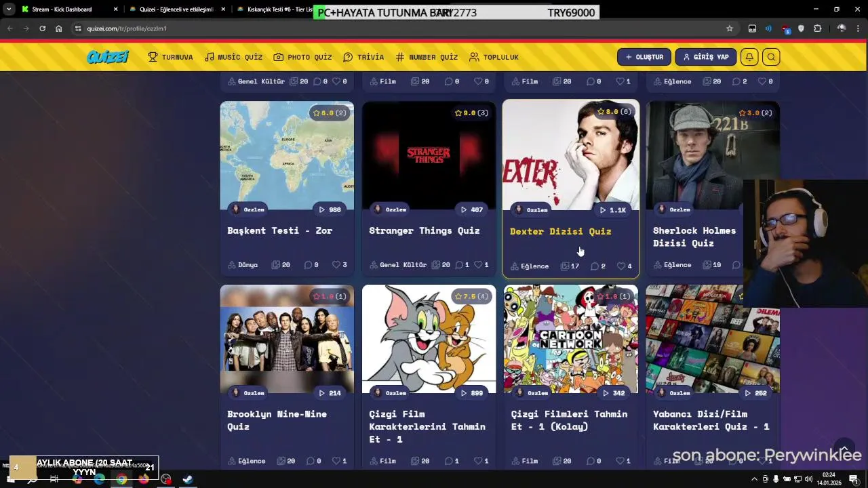Open the Quizei logo home link

pos(107,57)
